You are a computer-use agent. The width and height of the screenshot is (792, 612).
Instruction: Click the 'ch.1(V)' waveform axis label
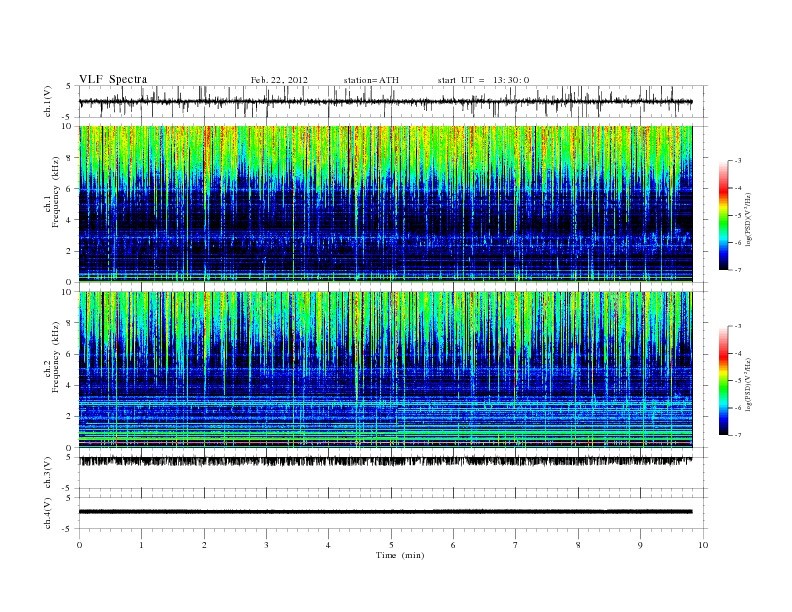point(48,101)
